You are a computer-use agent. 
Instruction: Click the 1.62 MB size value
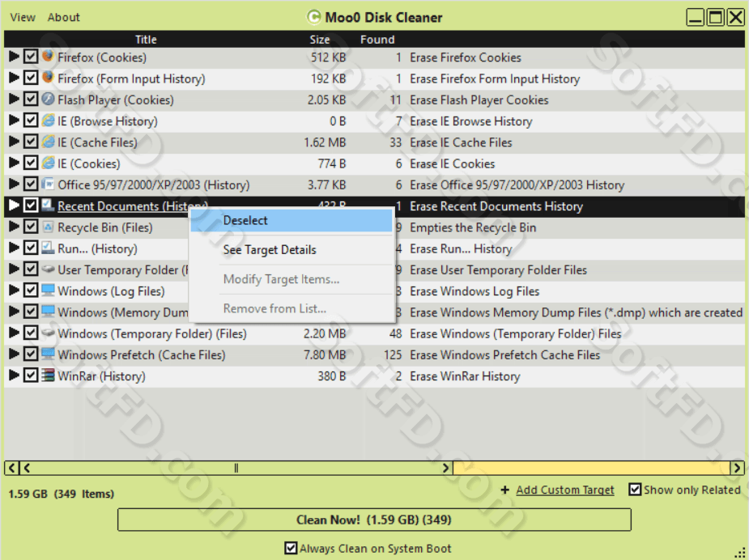click(325, 142)
